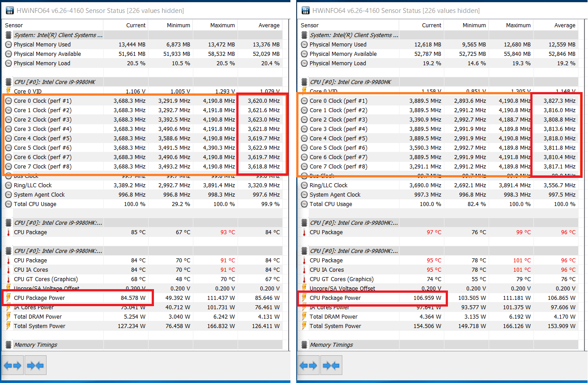This screenshot has height=383, width=588.
Task: Select System: Intel(R) Client Systems group, left window
Action: coord(142,35)
